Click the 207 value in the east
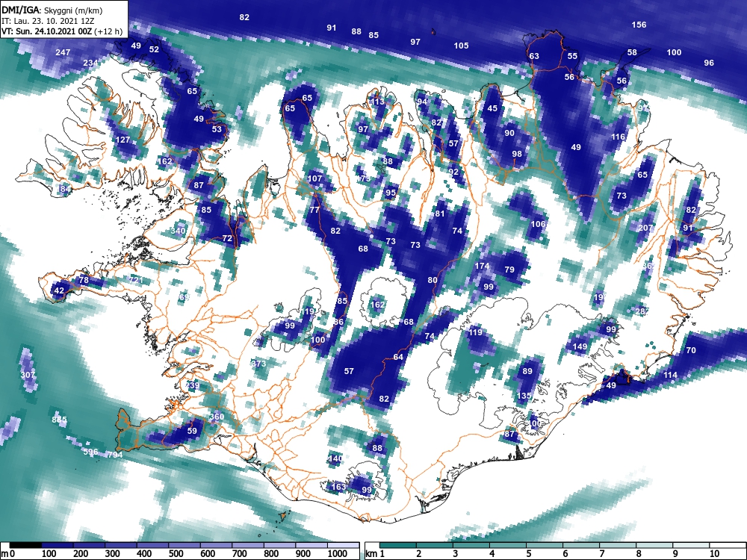Viewport: 747px width, 560px height. (x=645, y=228)
